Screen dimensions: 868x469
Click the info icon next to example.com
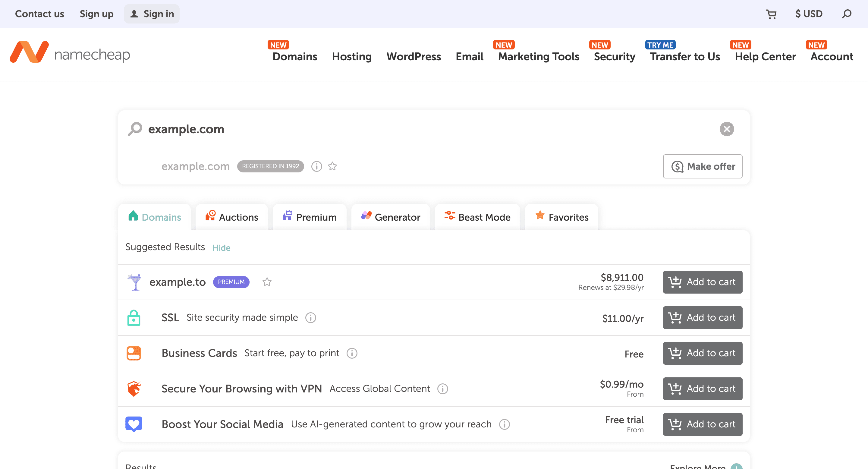click(316, 166)
